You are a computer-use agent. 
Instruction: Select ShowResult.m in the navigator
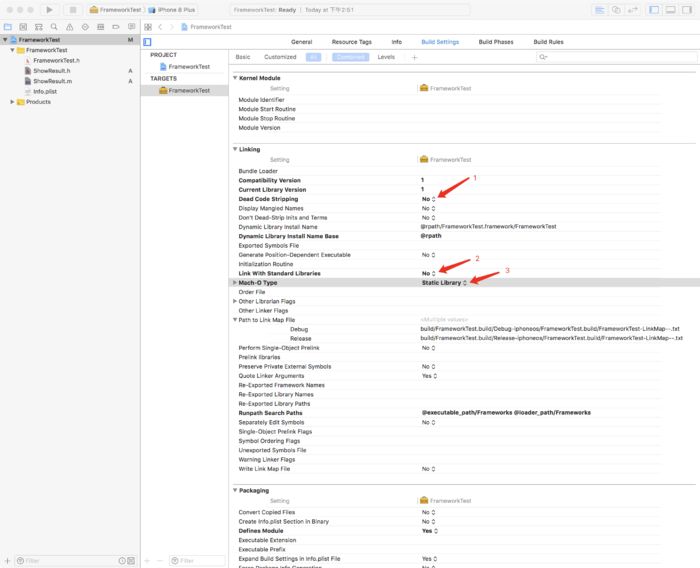click(x=52, y=81)
